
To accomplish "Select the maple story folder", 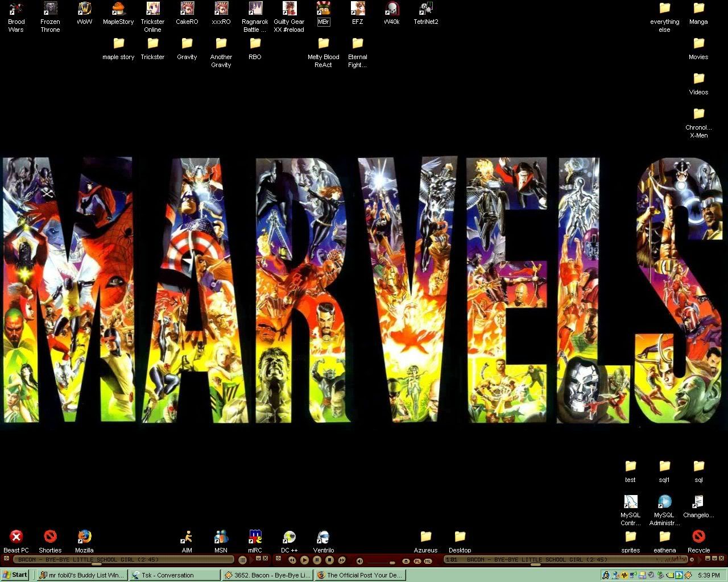I will 118,49.
